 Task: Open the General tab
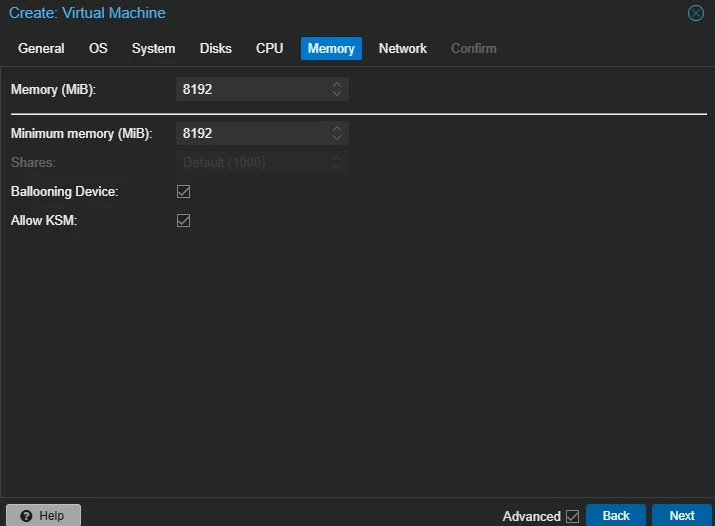click(x=41, y=48)
